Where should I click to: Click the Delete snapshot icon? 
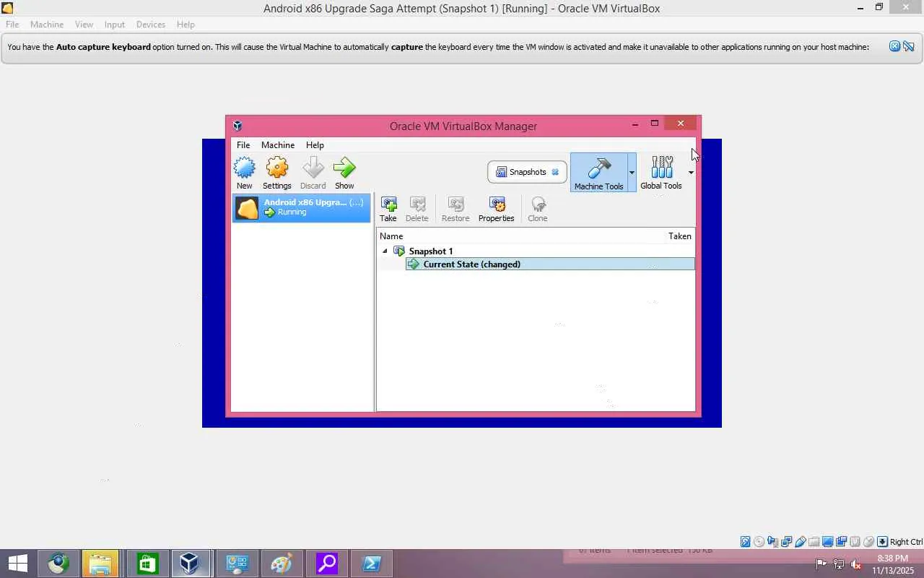(x=417, y=204)
